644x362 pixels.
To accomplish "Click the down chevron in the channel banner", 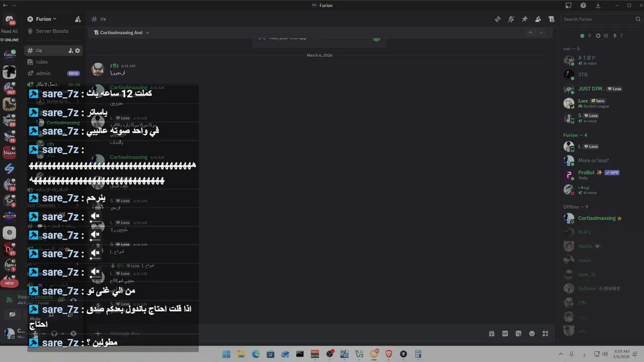I will pos(541,32).
